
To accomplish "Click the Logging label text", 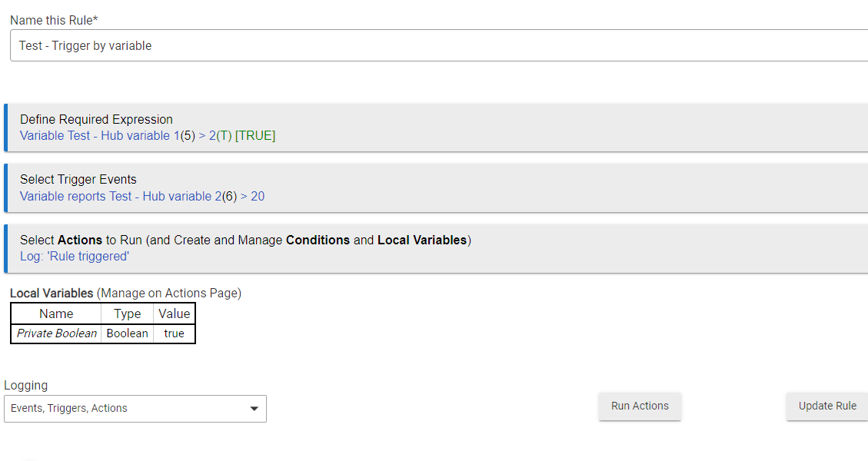I will click(x=26, y=385).
